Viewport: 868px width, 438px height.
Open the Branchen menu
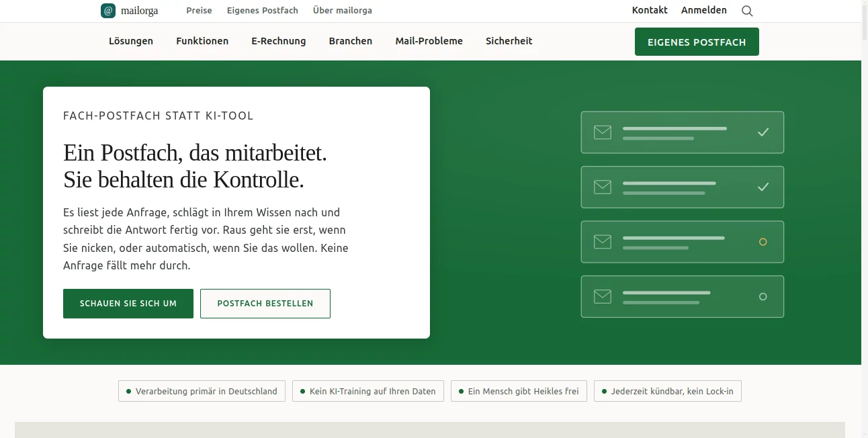pyautogui.click(x=351, y=41)
